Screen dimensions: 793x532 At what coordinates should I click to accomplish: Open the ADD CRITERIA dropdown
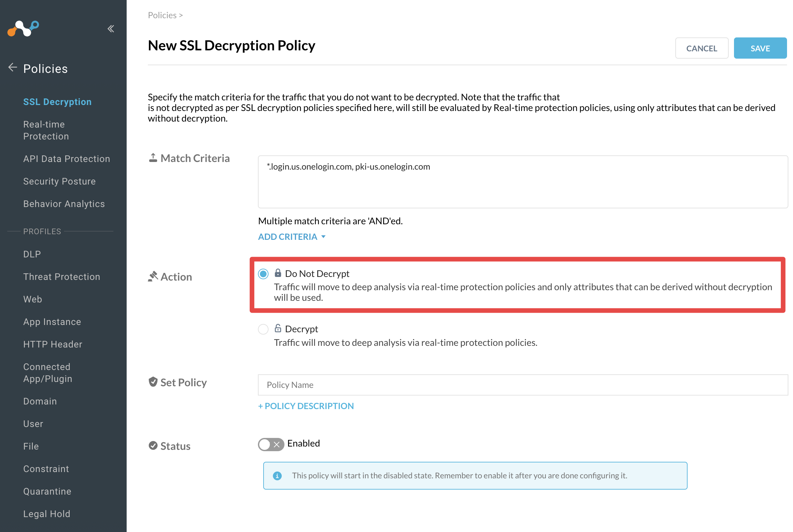click(x=292, y=237)
